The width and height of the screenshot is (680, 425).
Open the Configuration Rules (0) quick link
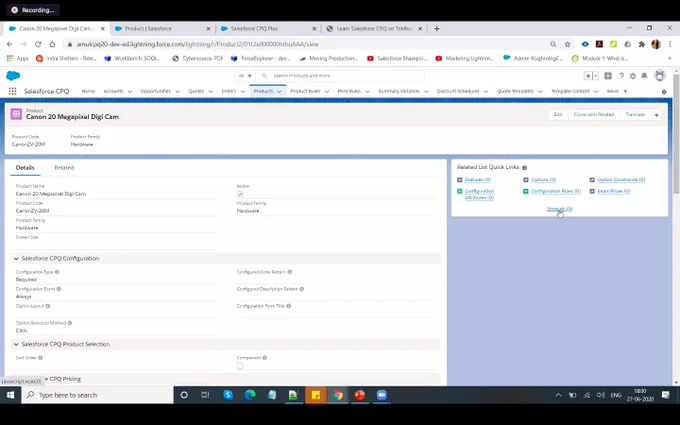556,191
